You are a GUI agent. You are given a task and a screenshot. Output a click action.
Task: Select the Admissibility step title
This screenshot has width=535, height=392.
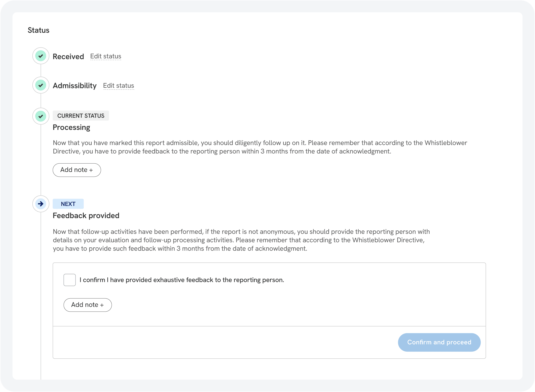[x=75, y=86]
